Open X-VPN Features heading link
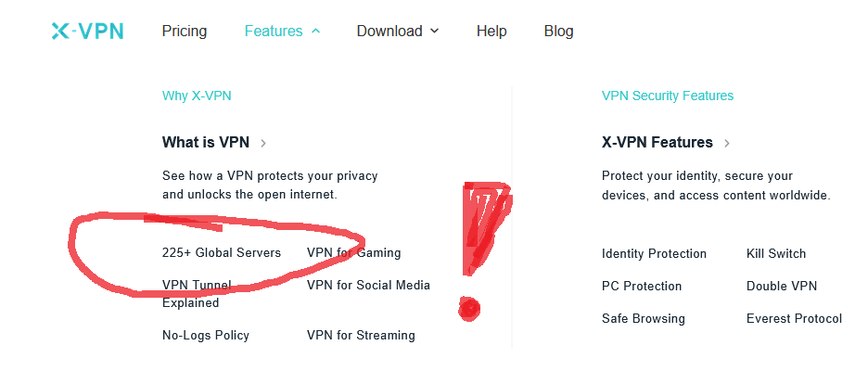This screenshot has height=371, width=868. pos(657,142)
